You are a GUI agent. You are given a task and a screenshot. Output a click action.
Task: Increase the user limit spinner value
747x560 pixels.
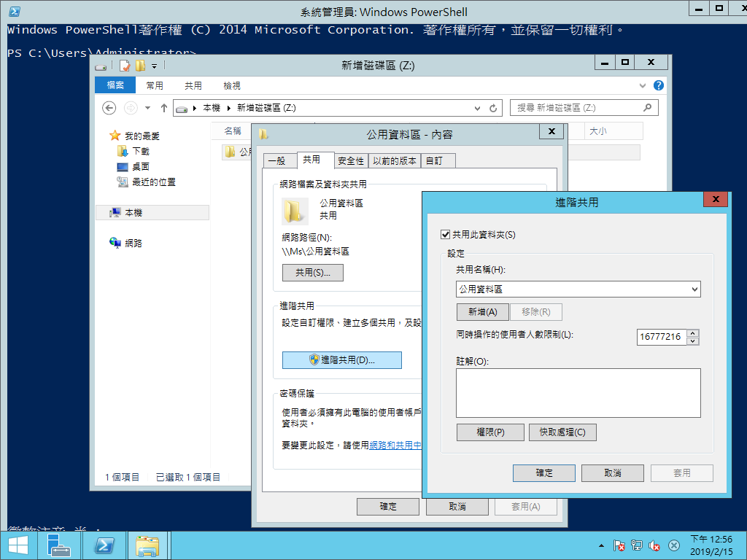pos(693,332)
